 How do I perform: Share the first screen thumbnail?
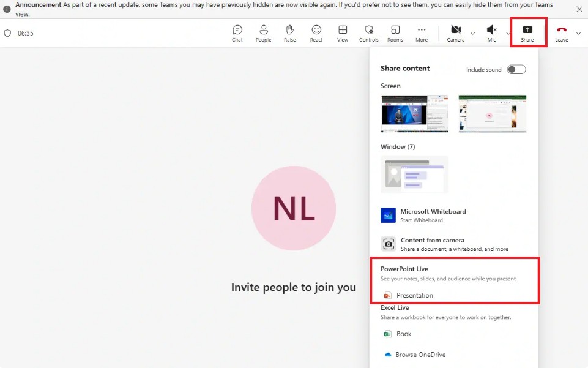(x=414, y=113)
